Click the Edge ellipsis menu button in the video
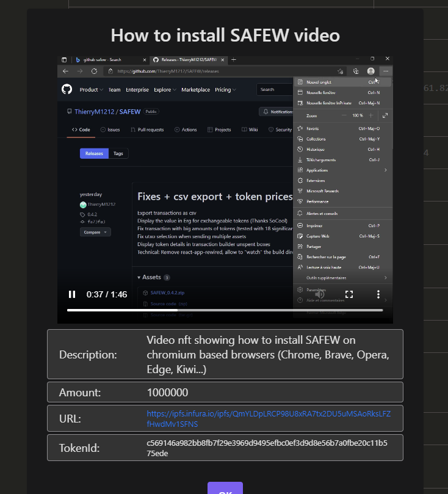448x494 pixels. (x=386, y=71)
